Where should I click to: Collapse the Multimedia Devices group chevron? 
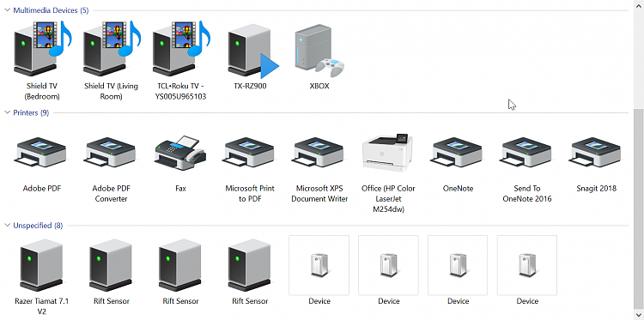[x=7, y=10]
